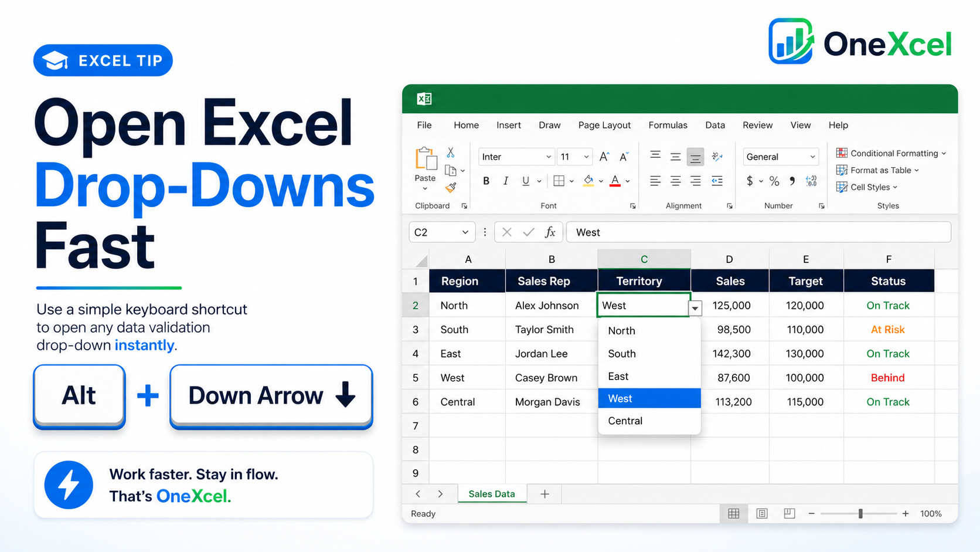
Task: Align text right
Action: [x=695, y=181]
